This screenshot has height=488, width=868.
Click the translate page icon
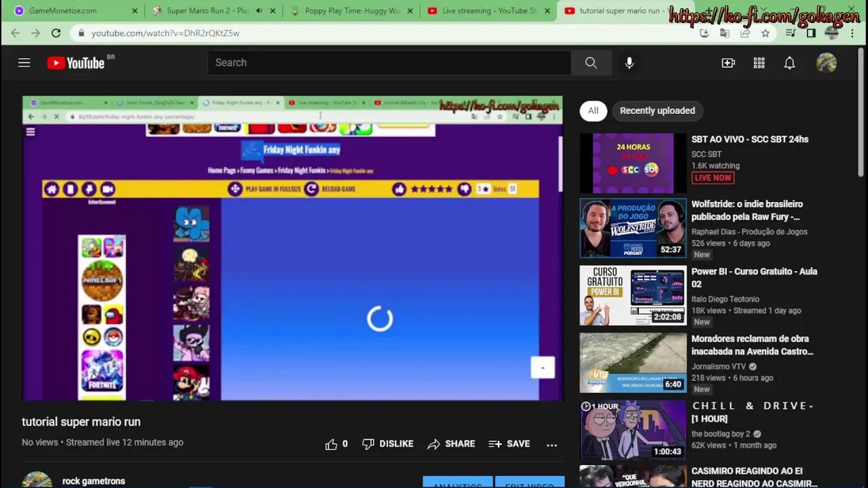(725, 33)
